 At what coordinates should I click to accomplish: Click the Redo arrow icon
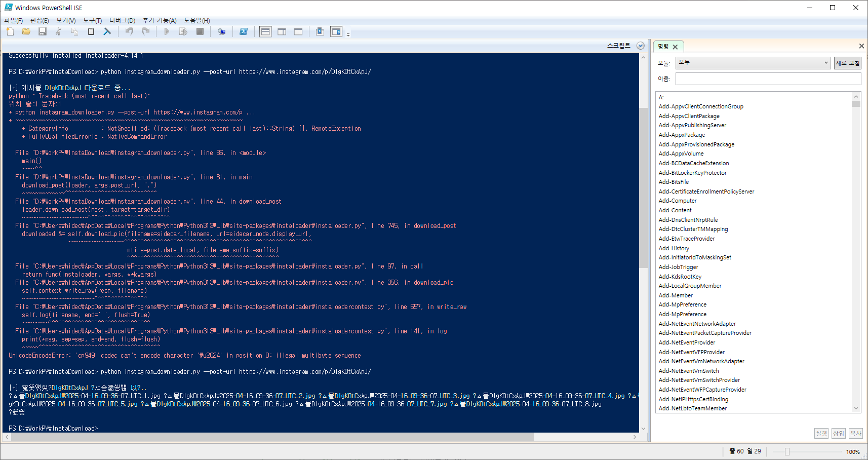(x=145, y=31)
